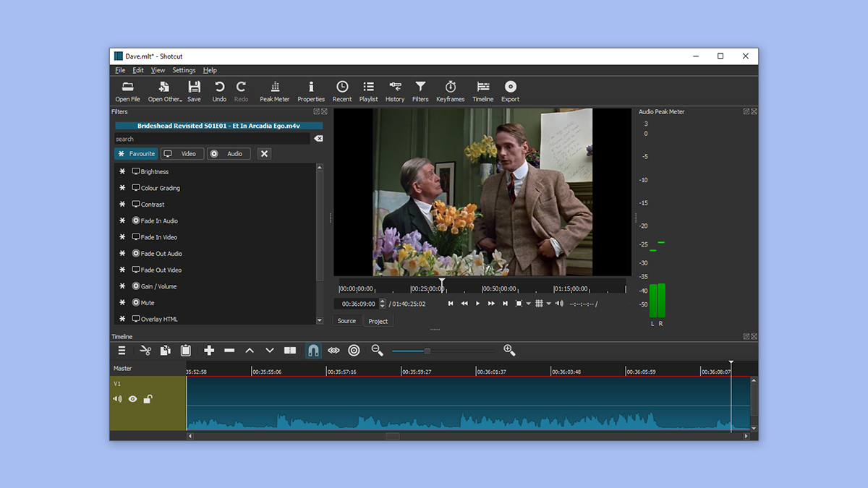
Task: Close the filter chooser with the X button
Action: (x=264, y=154)
